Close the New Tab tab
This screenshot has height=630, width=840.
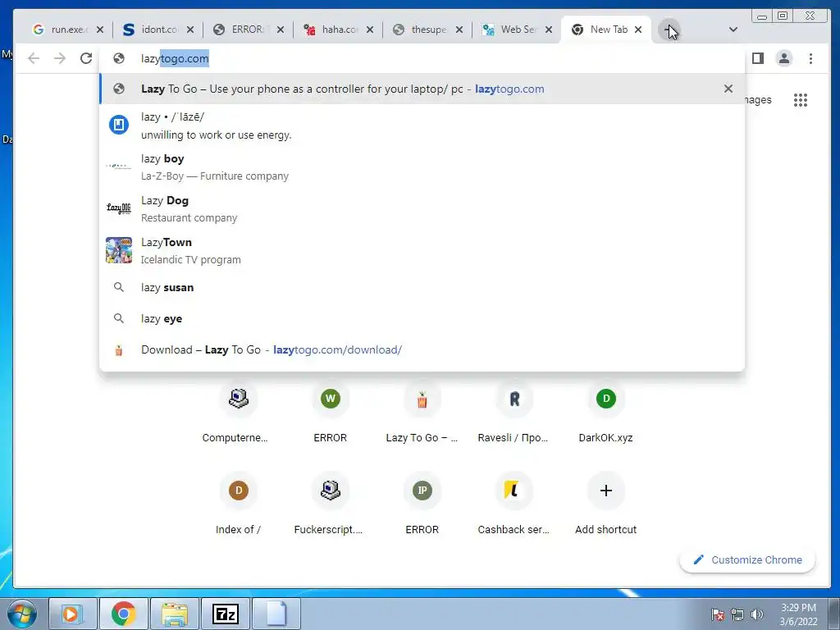(638, 30)
